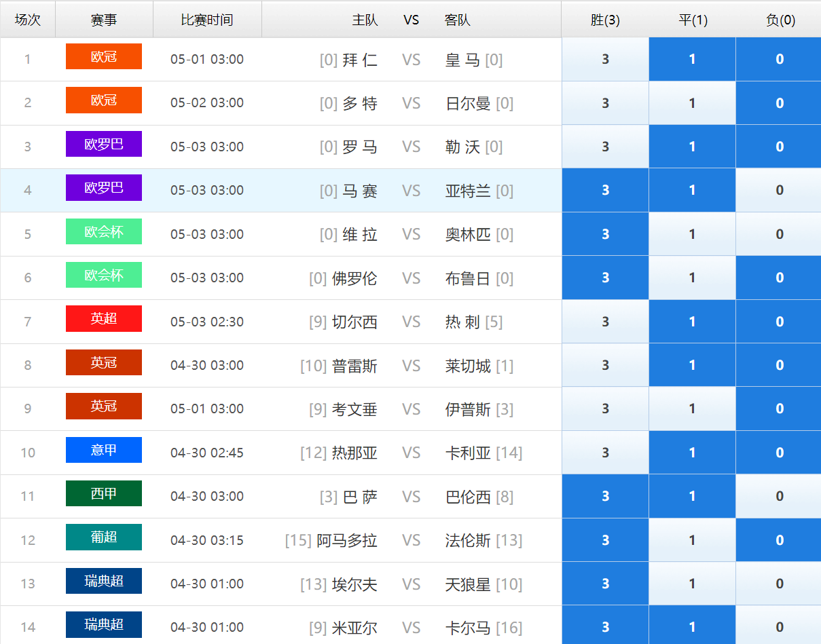This screenshot has height=644, width=821.
Task: Click the 主队 column header
Action: [x=365, y=20]
